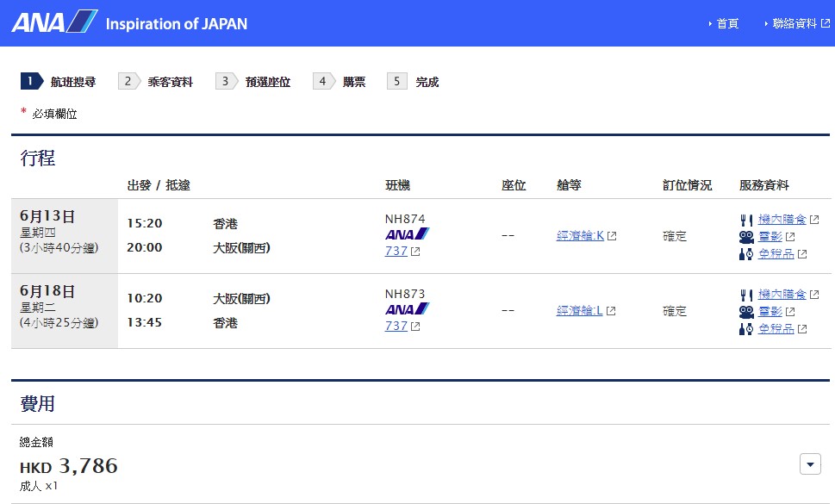This screenshot has height=504, width=835.
Task: Open 聯絡資料 contact link in header
Action: click(794, 23)
